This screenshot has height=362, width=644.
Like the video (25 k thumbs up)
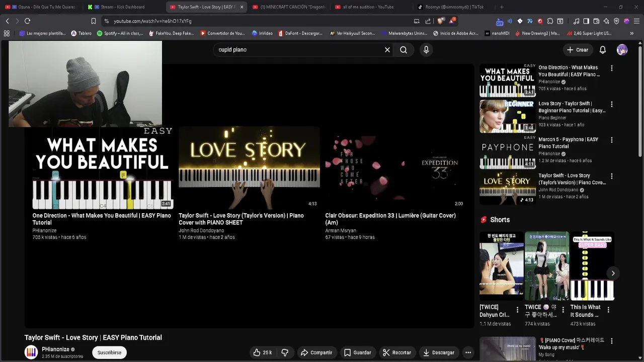(263, 352)
